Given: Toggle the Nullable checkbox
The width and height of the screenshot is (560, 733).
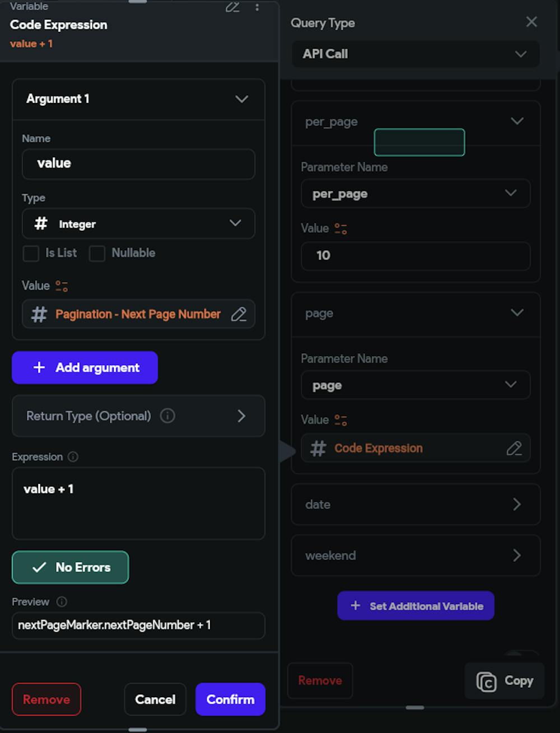Looking at the screenshot, I should (x=97, y=253).
